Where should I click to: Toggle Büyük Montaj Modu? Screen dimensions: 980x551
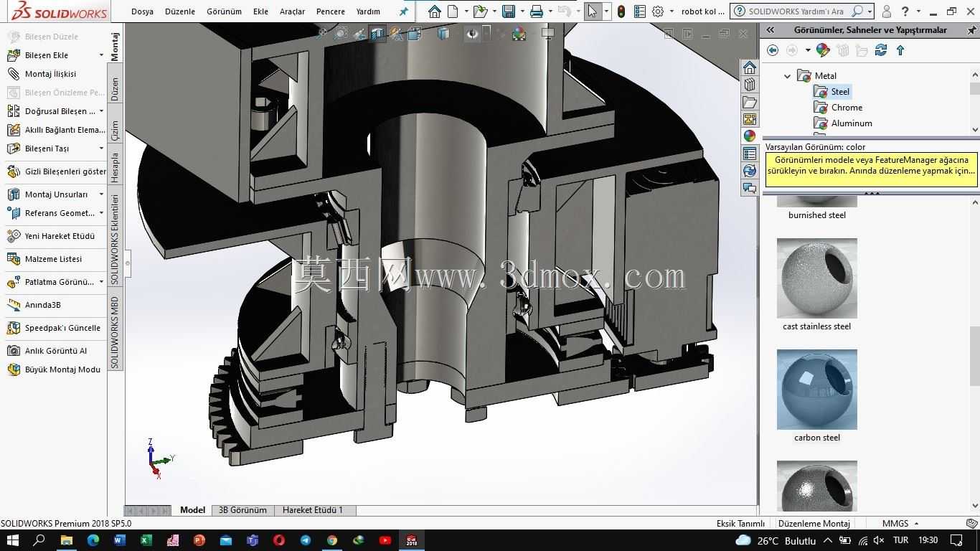pyautogui.click(x=54, y=369)
